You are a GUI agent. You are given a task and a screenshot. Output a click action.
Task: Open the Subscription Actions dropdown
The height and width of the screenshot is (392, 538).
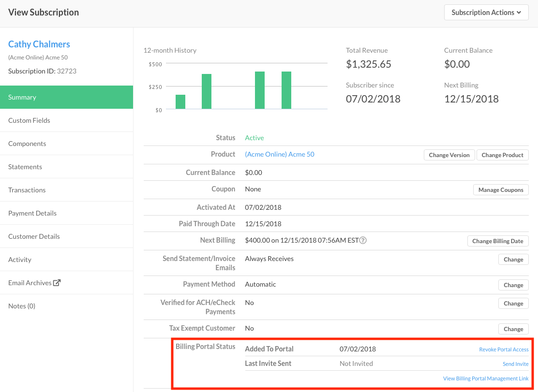(x=486, y=12)
